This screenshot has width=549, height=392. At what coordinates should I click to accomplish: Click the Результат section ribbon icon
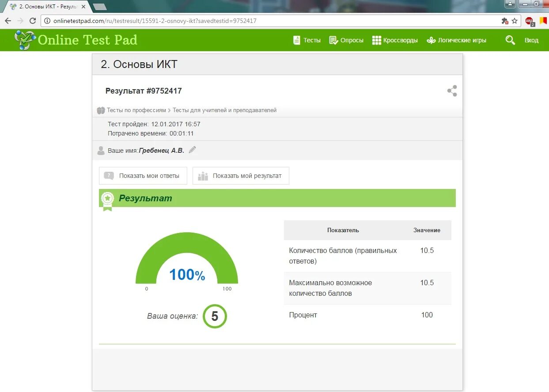pos(107,201)
